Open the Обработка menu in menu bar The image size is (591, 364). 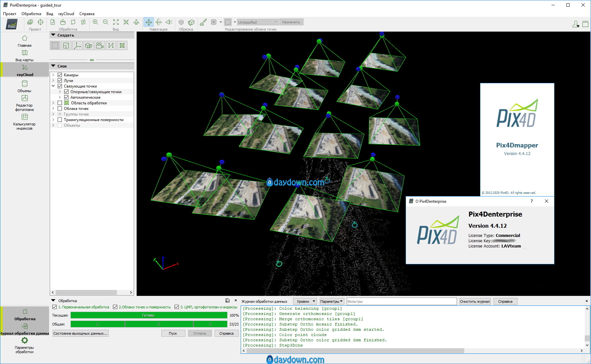click(x=31, y=14)
